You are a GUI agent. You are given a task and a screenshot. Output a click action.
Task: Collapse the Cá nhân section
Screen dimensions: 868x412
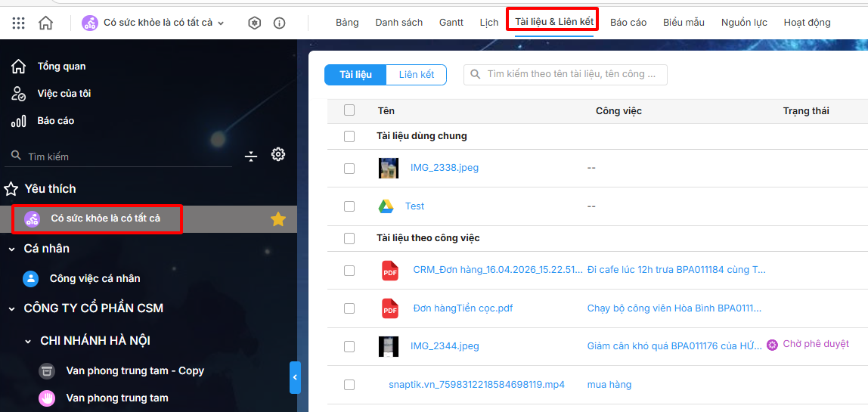coord(11,249)
